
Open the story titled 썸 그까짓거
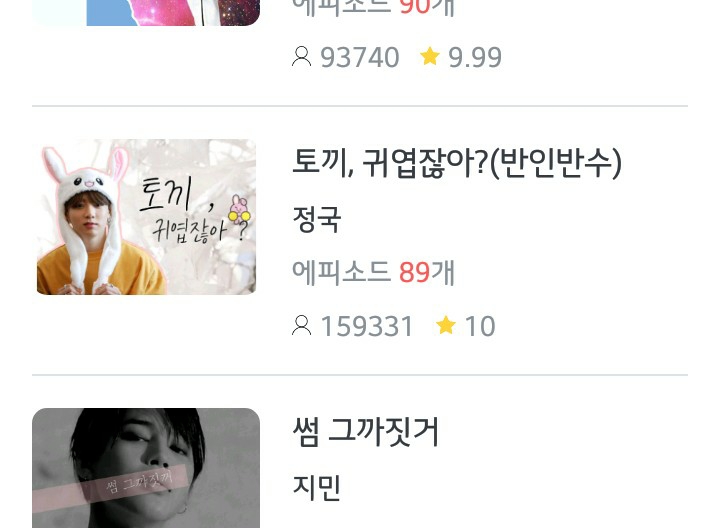click(365, 432)
